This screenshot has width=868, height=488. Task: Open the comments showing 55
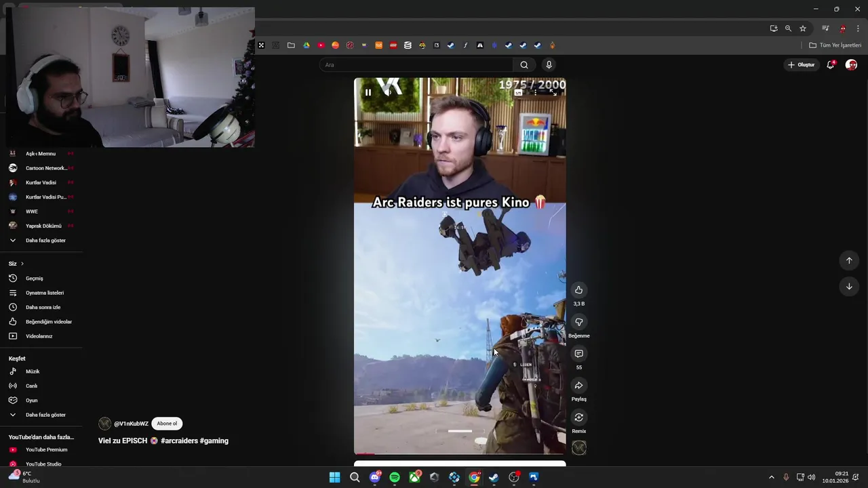click(x=578, y=354)
